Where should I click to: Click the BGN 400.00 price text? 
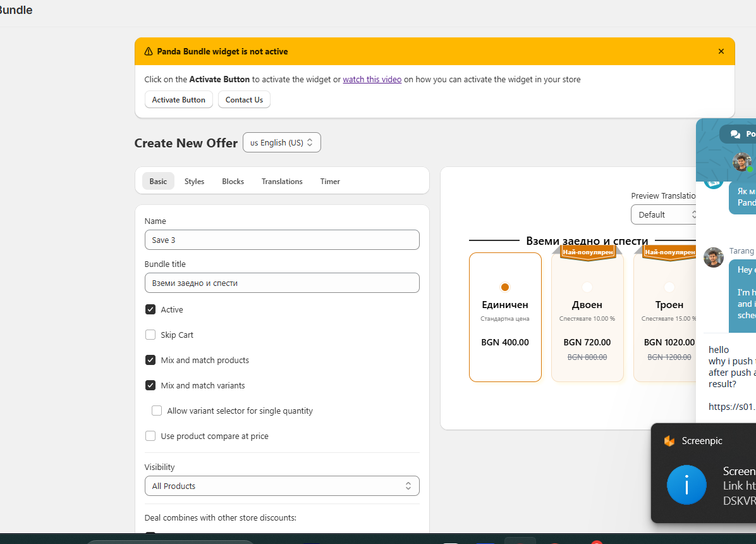point(505,342)
